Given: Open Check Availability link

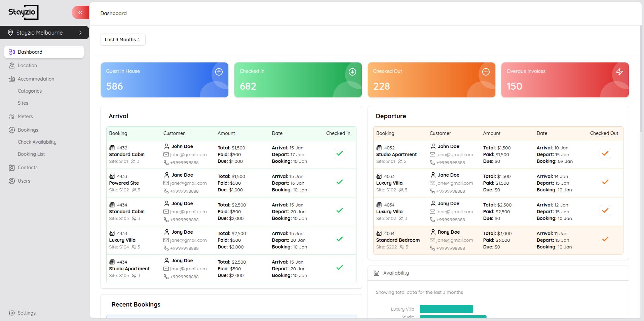Looking at the screenshot, I should coord(37,142).
